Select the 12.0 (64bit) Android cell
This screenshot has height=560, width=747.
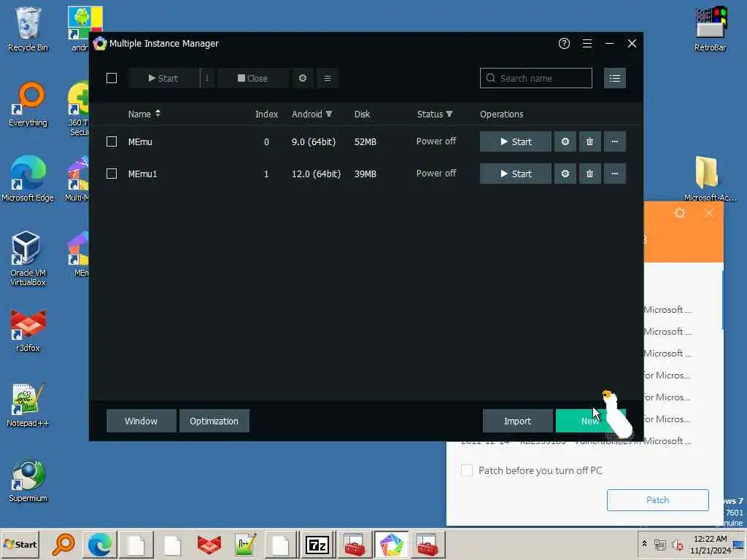click(316, 174)
